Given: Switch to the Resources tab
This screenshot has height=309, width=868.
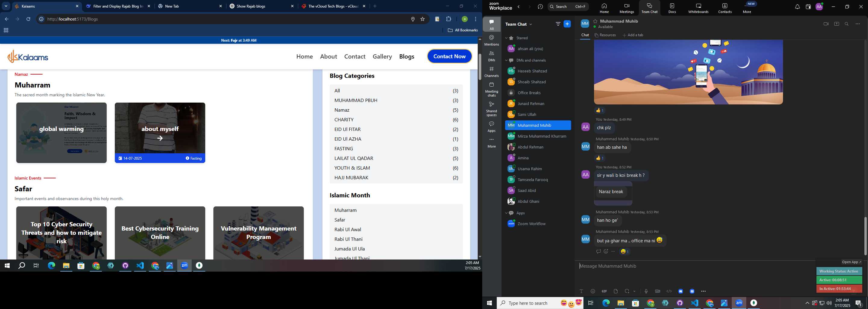Looking at the screenshot, I should point(605,35).
